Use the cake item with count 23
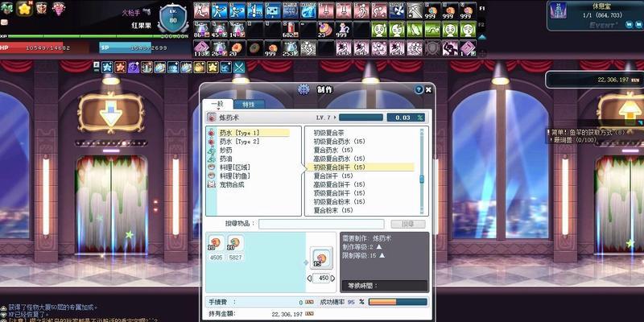The height and width of the screenshot is (322, 644). pos(326,30)
